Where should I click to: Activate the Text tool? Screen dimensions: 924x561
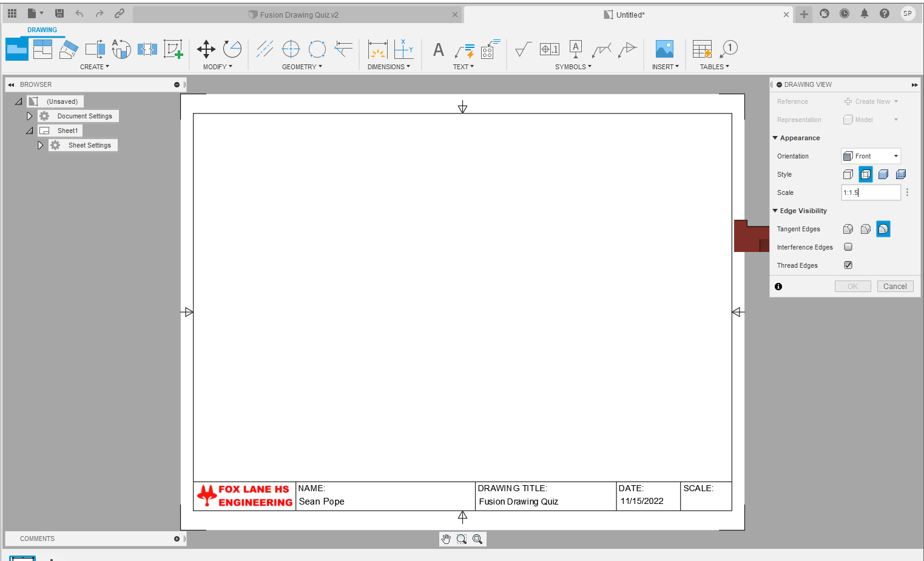click(438, 49)
